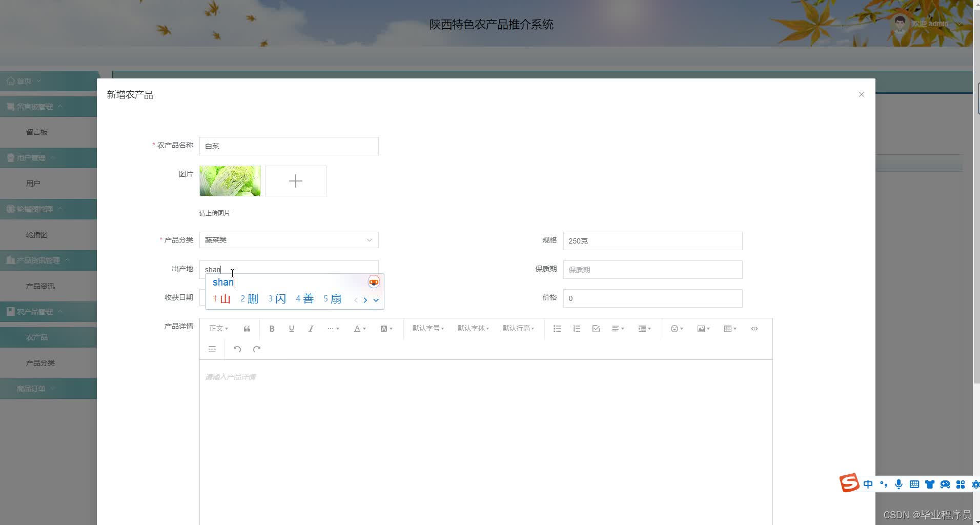Open the 默认字号 font size dropdown

click(427, 328)
